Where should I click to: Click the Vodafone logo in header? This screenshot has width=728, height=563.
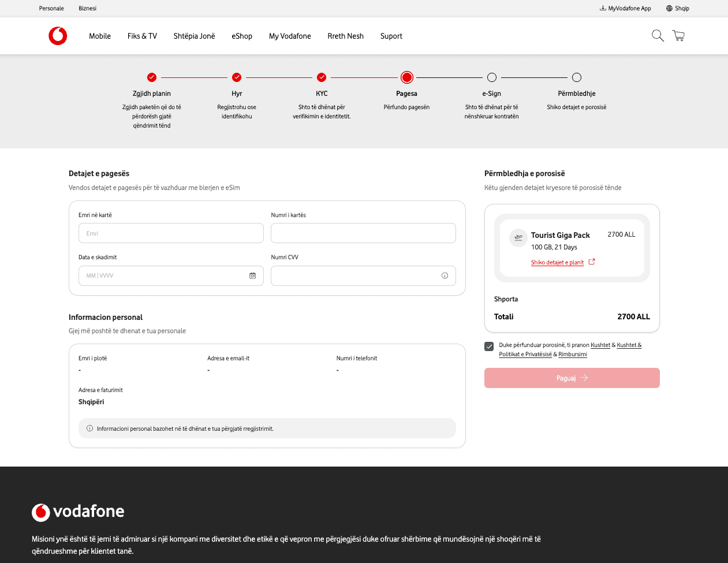[x=58, y=36]
